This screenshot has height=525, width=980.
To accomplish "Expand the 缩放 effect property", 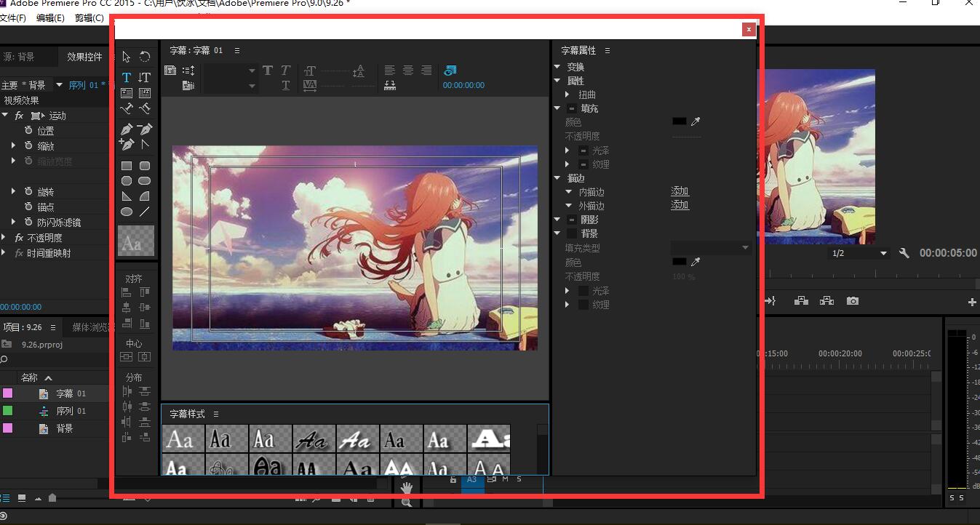I will (13, 146).
